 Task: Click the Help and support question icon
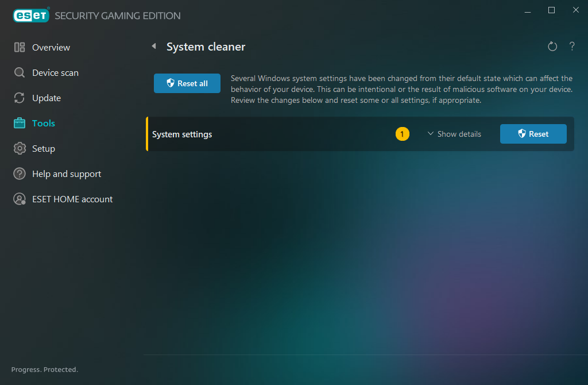[x=20, y=174]
